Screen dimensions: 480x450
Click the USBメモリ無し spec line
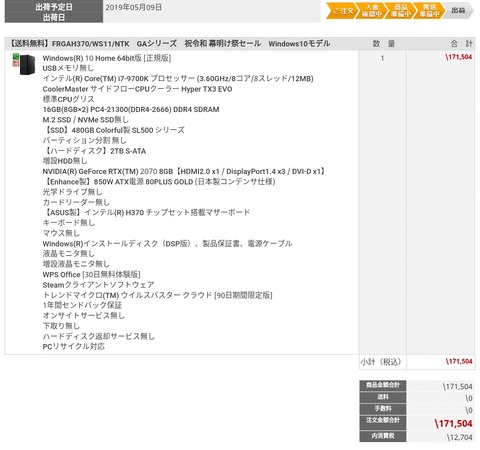coord(68,68)
